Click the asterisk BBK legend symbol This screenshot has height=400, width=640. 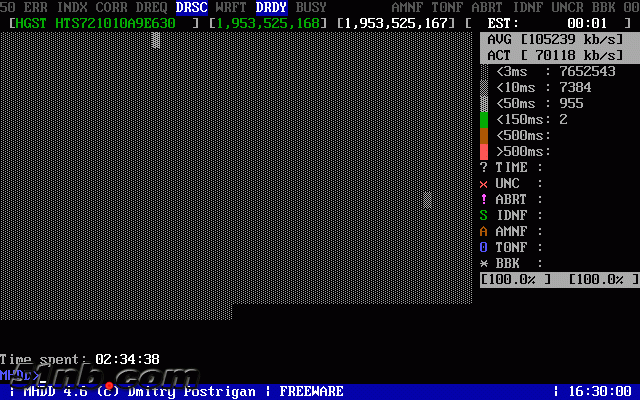coord(484,263)
